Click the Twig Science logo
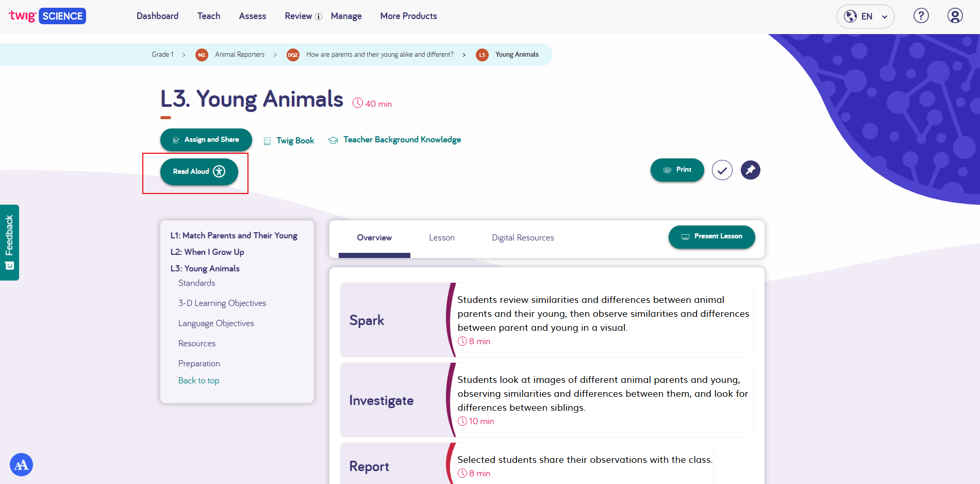The image size is (980, 484). (47, 16)
